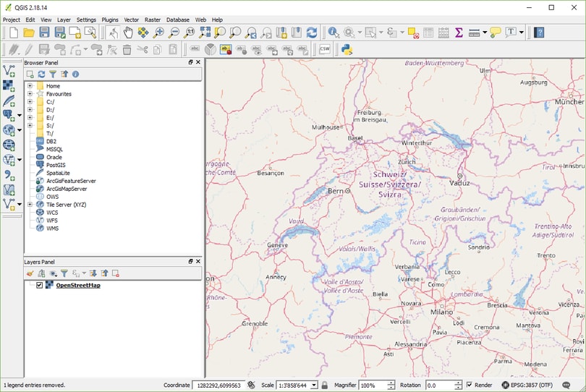Open the Help contents icon
Image resolution: width=586 pixels, height=392 pixels.
pyautogui.click(x=539, y=33)
